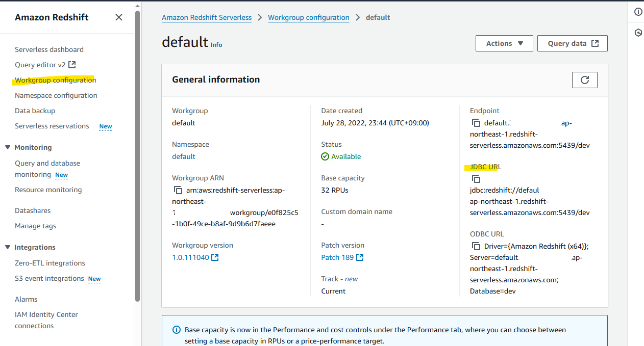The image size is (644, 346).
Task: Go to Amazon Redshift Serverless breadcrumb
Action: (x=207, y=17)
